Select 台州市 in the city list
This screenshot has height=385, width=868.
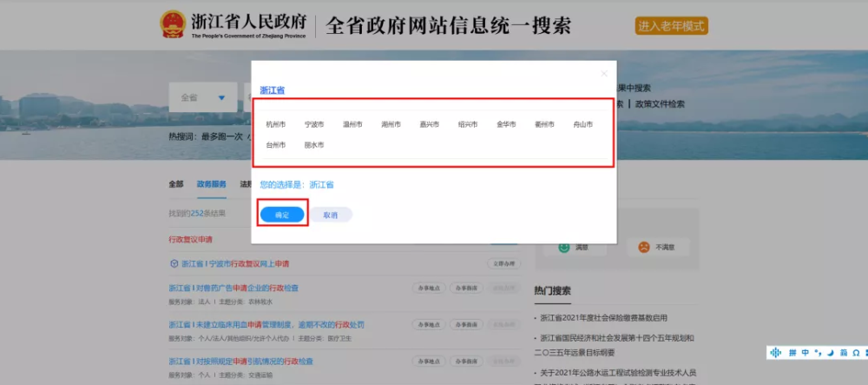276,145
